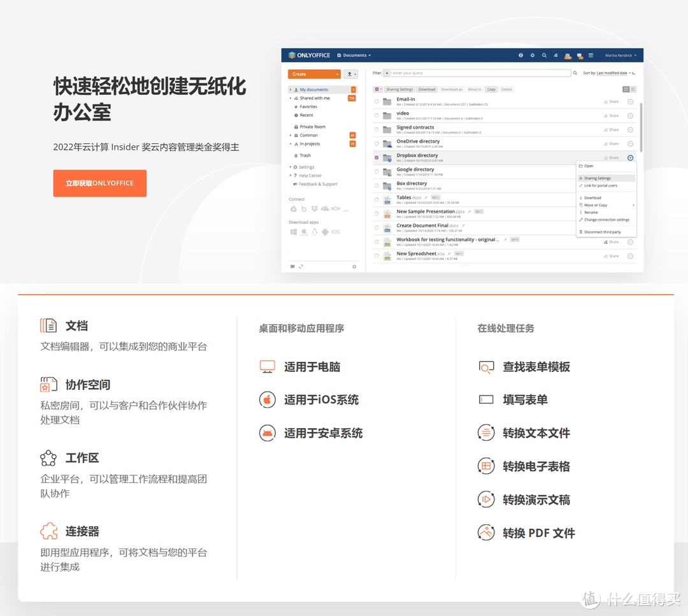Open the Documents module dropdown

[x=354, y=55]
